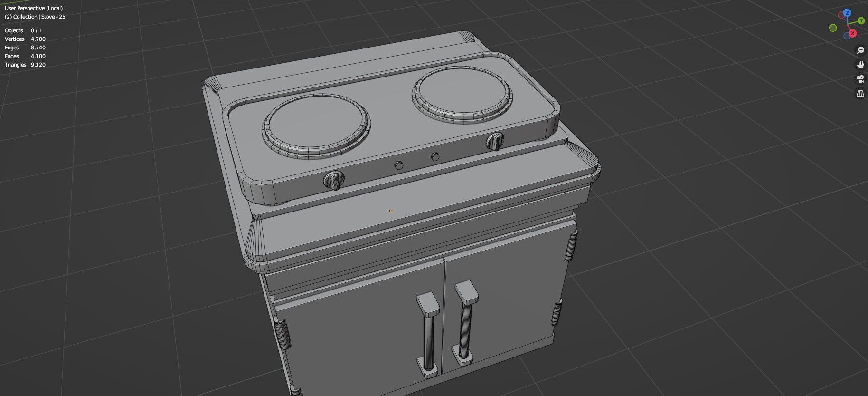Click the red X axis on the navigation gizmo
868x396 pixels.
853,33
